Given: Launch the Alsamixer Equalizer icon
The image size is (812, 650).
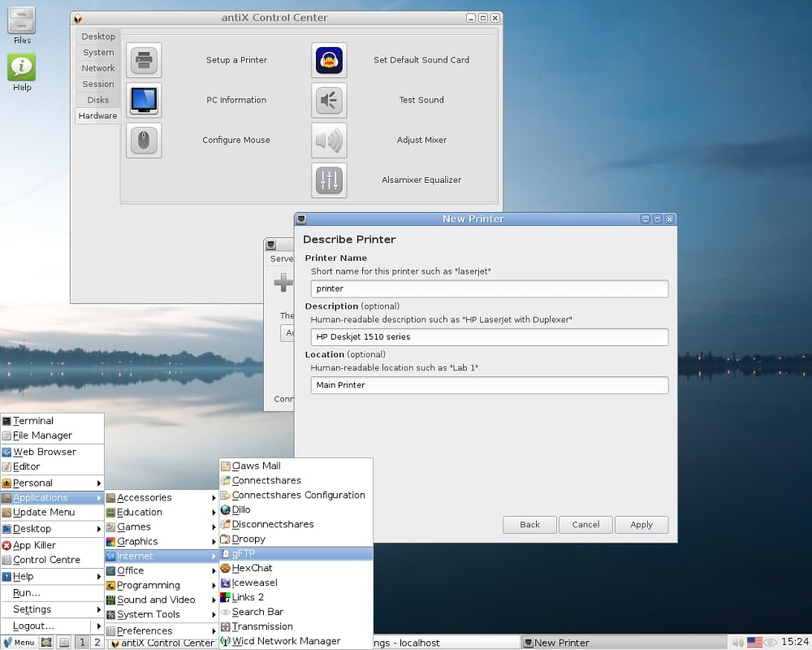Looking at the screenshot, I should (329, 180).
